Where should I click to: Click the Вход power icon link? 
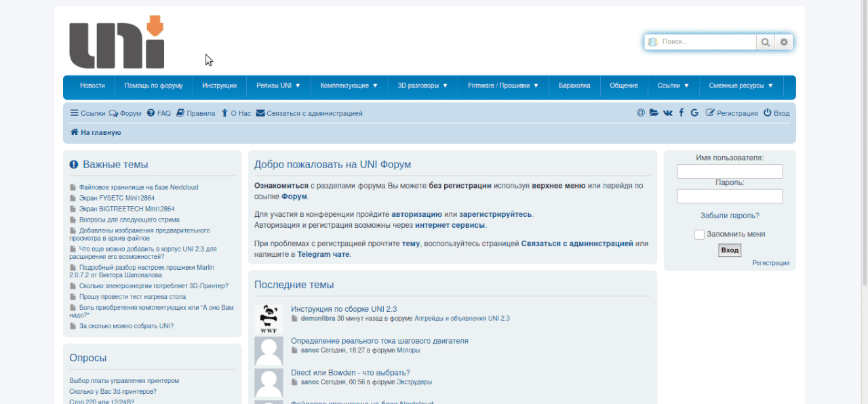[x=776, y=113]
